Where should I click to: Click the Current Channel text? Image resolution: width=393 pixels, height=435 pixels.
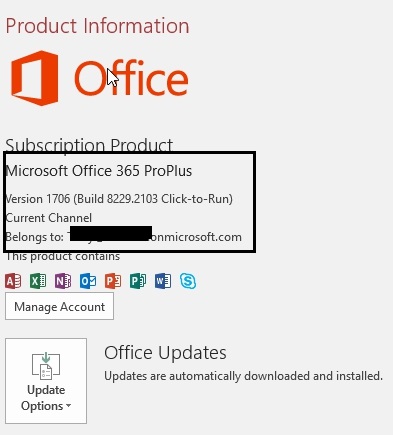[49, 218]
